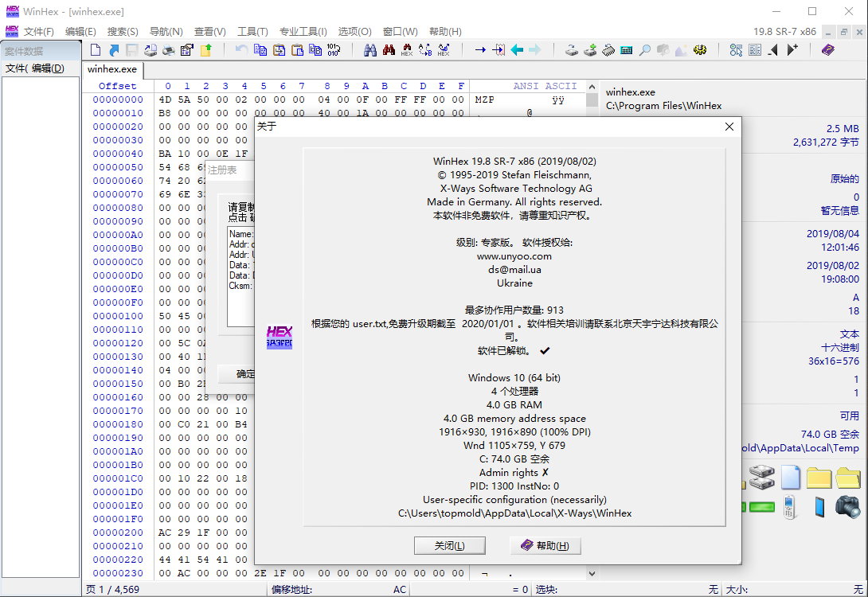The height and width of the screenshot is (597, 868).
Task: Click the text box in 注册表 dialog
Action: point(240,276)
